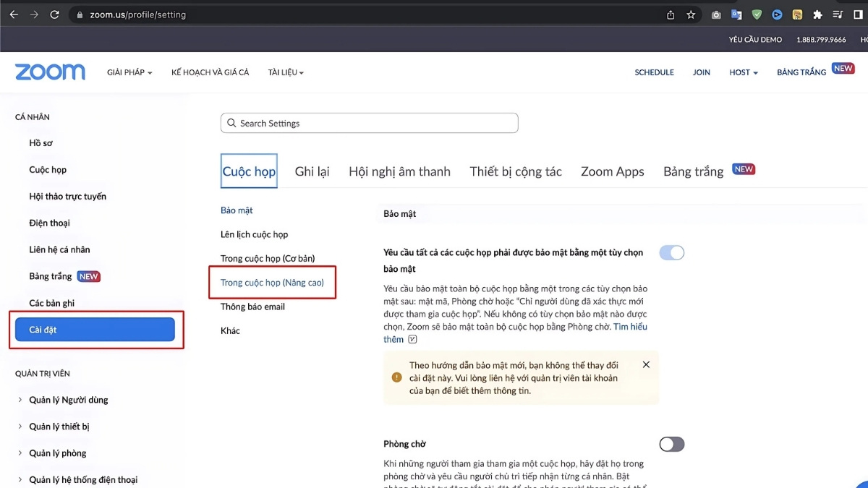Click the magnifier icon in Search Settings
This screenshot has height=488, width=868.
pyautogui.click(x=231, y=123)
